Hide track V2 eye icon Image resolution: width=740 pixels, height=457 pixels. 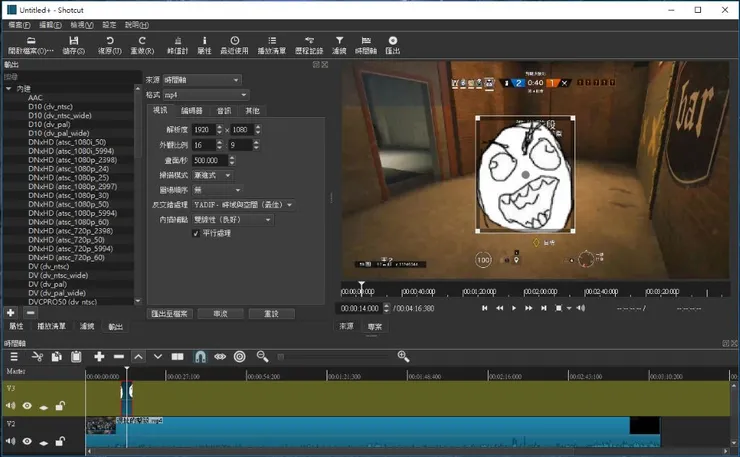click(27, 441)
